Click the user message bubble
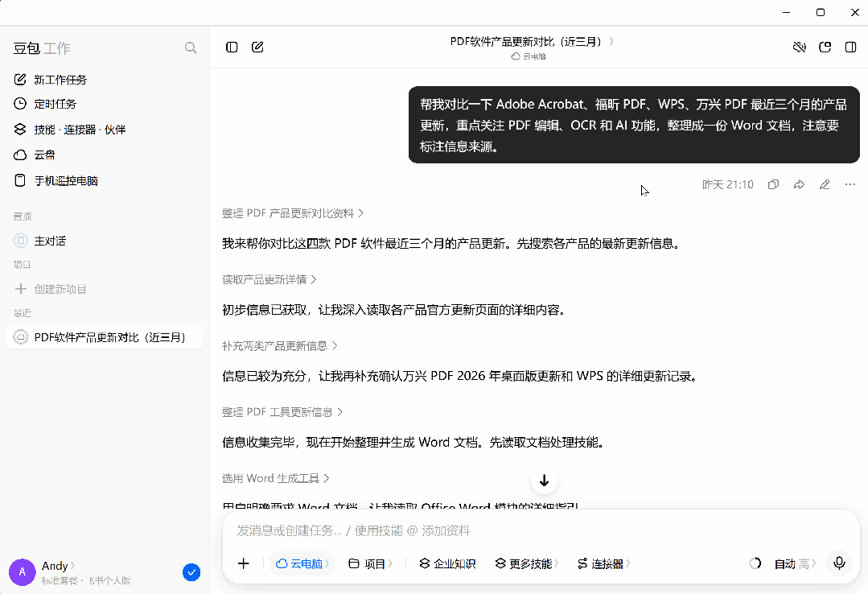The height and width of the screenshot is (594, 868). click(634, 125)
